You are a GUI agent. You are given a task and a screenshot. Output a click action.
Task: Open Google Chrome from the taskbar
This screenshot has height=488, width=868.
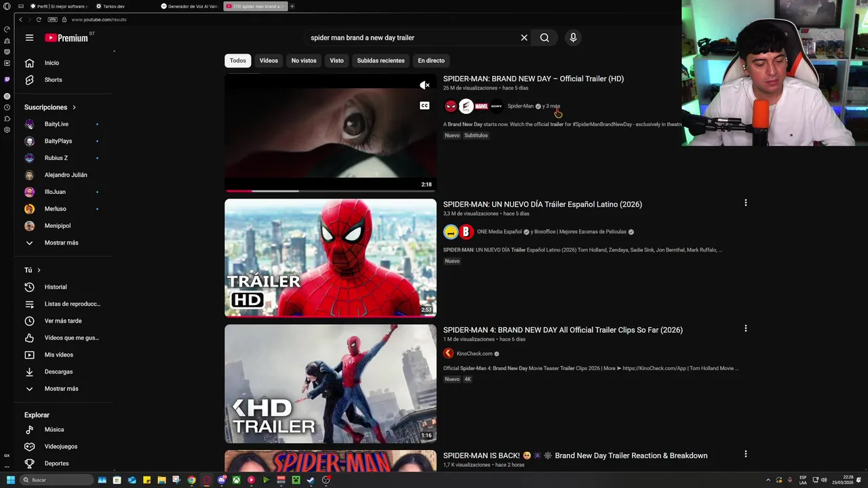tap(191, 480)
